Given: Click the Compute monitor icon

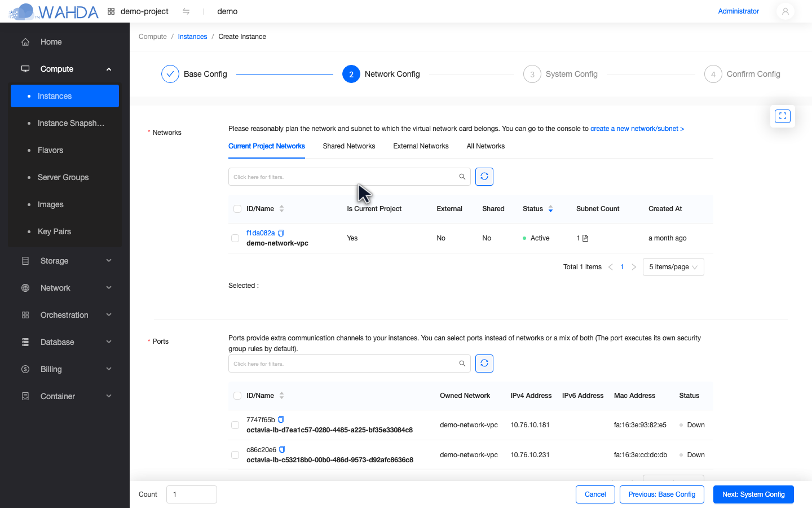Looking at the screenshot, I should tap(25, 69).
